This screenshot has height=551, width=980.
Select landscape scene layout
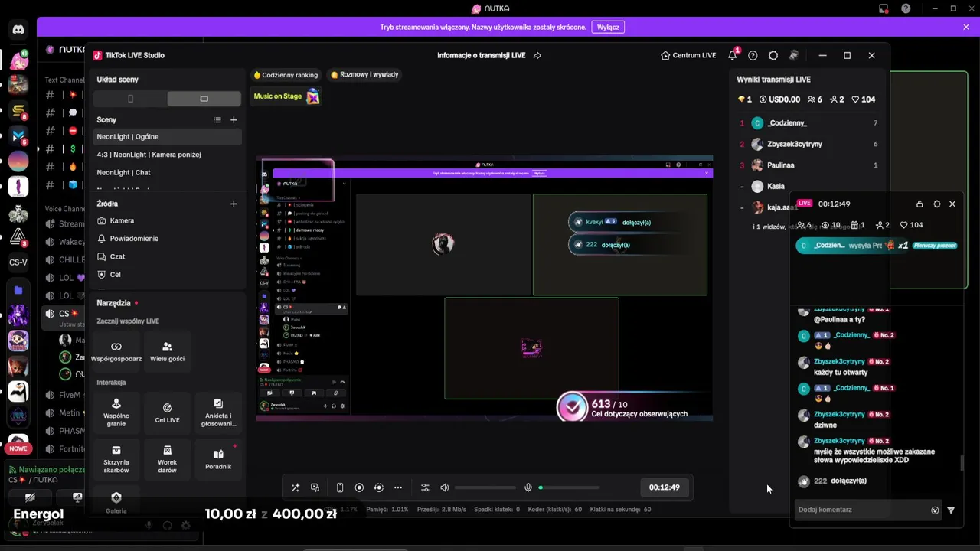204,99
